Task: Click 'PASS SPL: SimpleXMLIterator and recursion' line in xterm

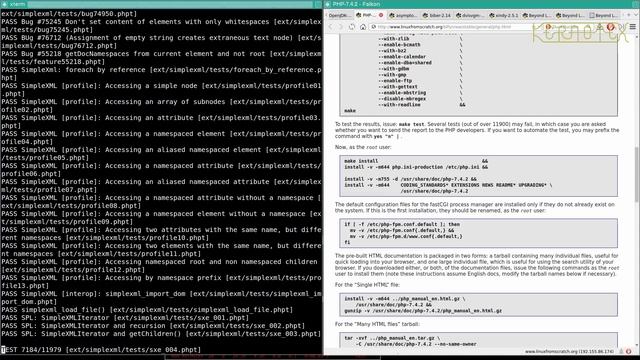Action: (x=153, y=326)
